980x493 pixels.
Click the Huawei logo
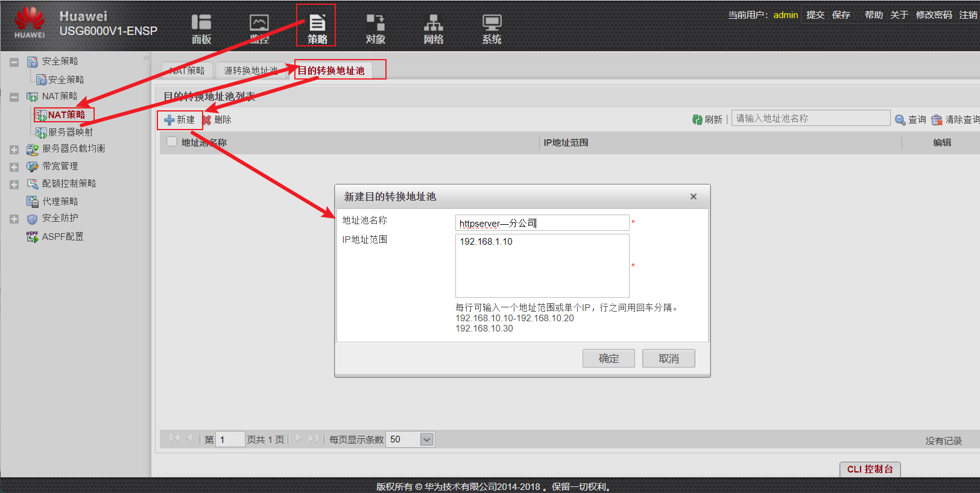coord(30,23)
